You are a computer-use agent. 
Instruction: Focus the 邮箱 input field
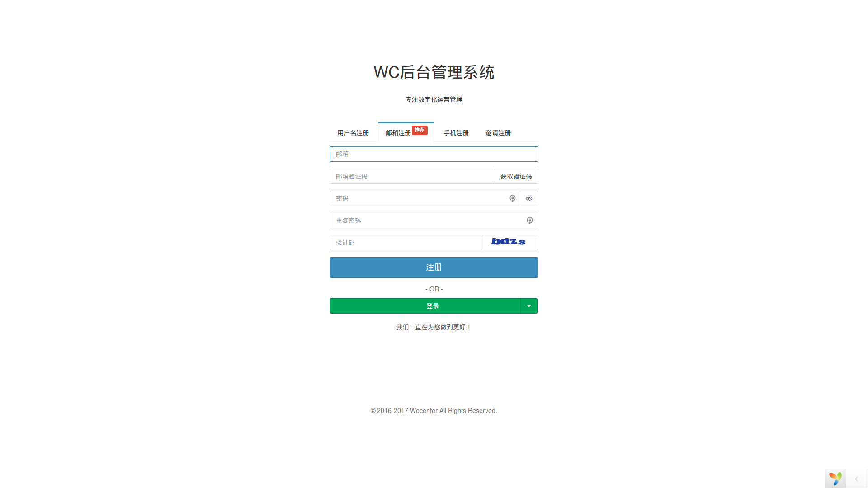[433, 154]
